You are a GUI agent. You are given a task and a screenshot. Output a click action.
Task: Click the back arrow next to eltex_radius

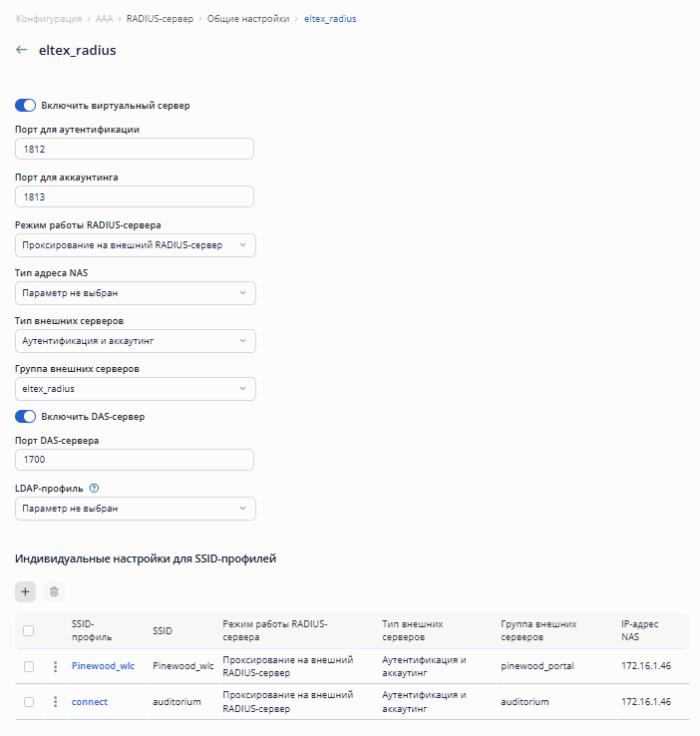click(22, 50)
